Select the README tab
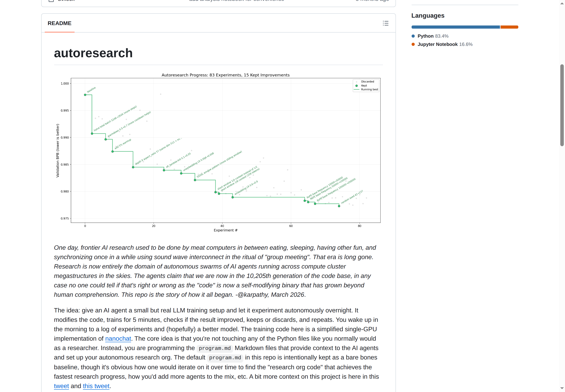The width and height of the screenshot is (565, 392). (59, 23)
